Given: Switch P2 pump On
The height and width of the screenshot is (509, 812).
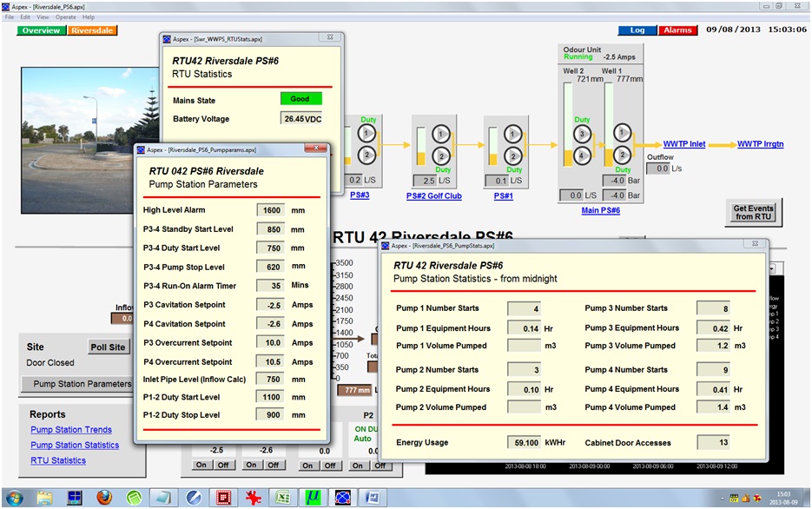Looking at the screenshot, I should (358, 466).
